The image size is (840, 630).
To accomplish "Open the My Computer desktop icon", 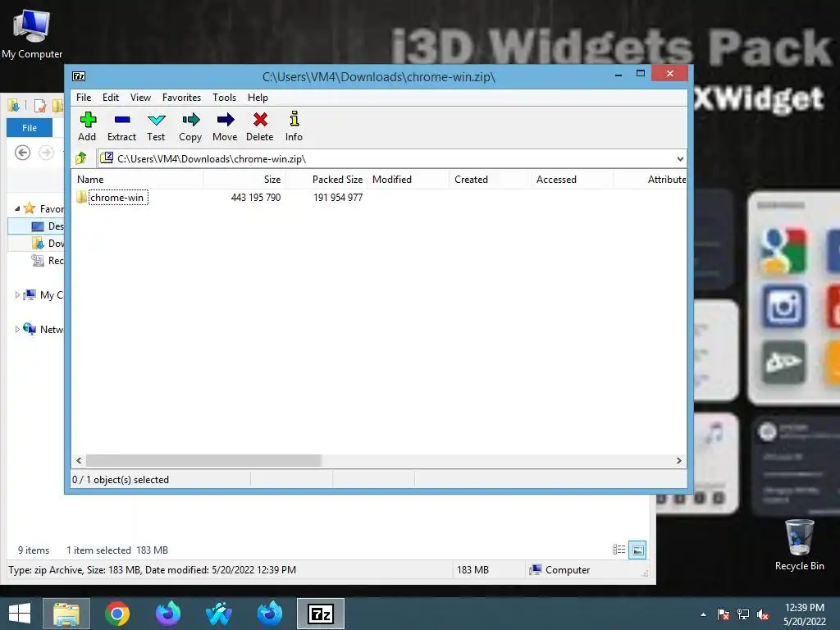I will click(x=32, y=34).
